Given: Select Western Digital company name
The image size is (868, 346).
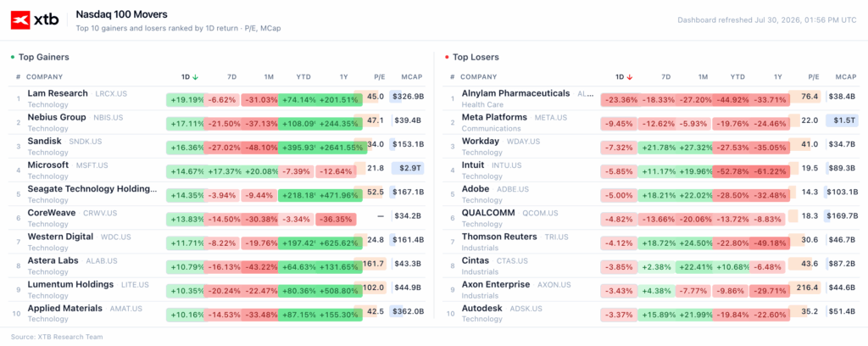Looking at the screenshot, I should [x=60, y=237].
